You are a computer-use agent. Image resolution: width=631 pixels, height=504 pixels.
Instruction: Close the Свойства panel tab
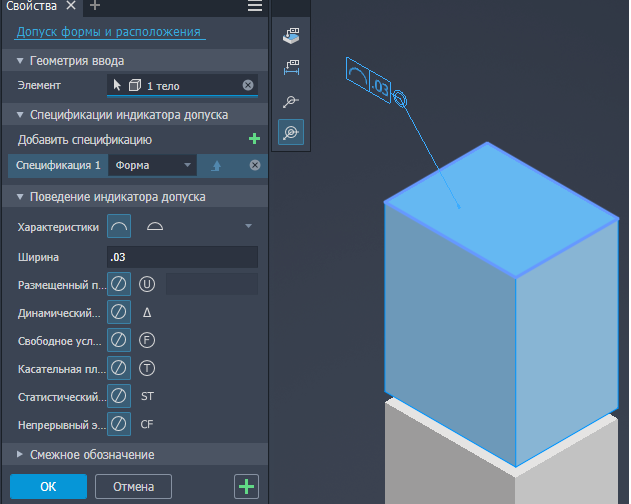click(x=71, y=6)
